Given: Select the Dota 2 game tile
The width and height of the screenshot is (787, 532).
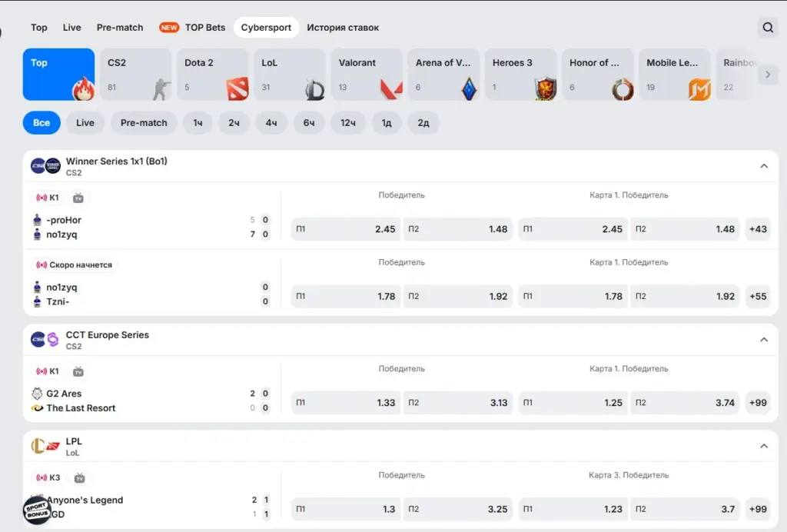Looking at the screenshot, I should (x=212, y=75).
